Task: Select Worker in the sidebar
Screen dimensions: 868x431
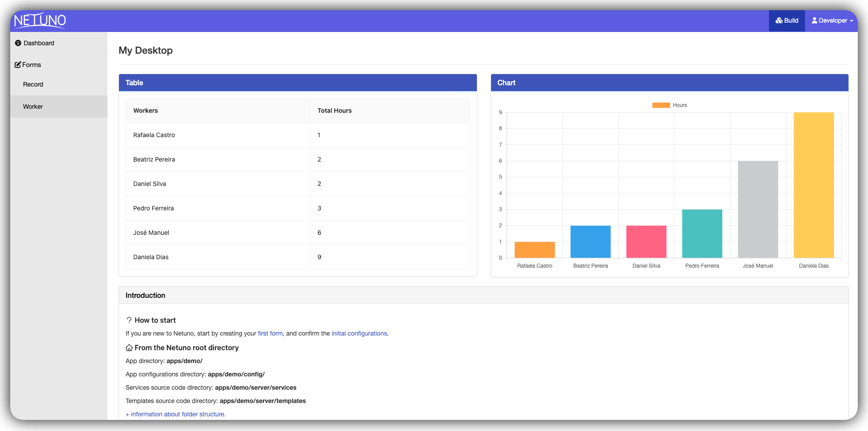Action: pyautogui.click(x=33, y=107)
